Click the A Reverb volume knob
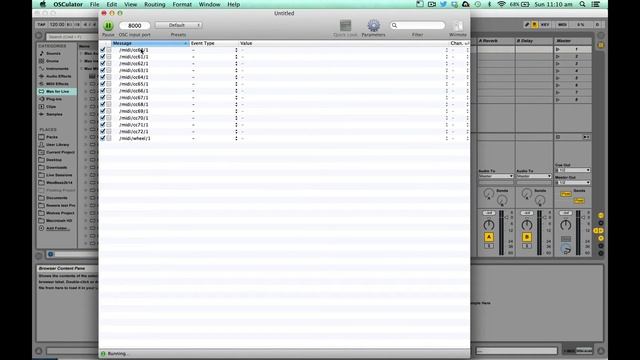This screenshot has width=640, height=360. [x=489, y=225]
